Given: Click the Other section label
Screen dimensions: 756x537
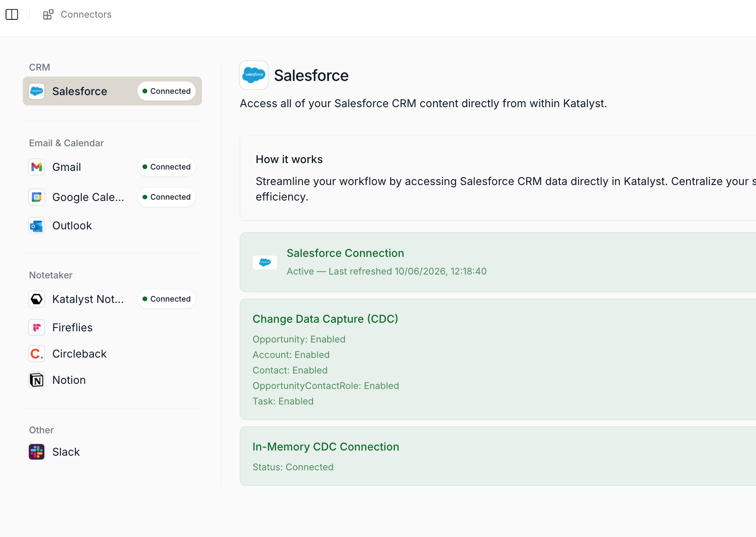Looking at the screenshot, I should point(41,430).
